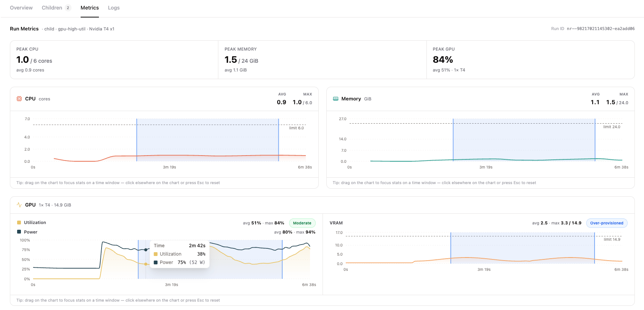Select the Run ID value text
Image resolution: width=644 pixels, height=310 pixels.
pos(601,29)
